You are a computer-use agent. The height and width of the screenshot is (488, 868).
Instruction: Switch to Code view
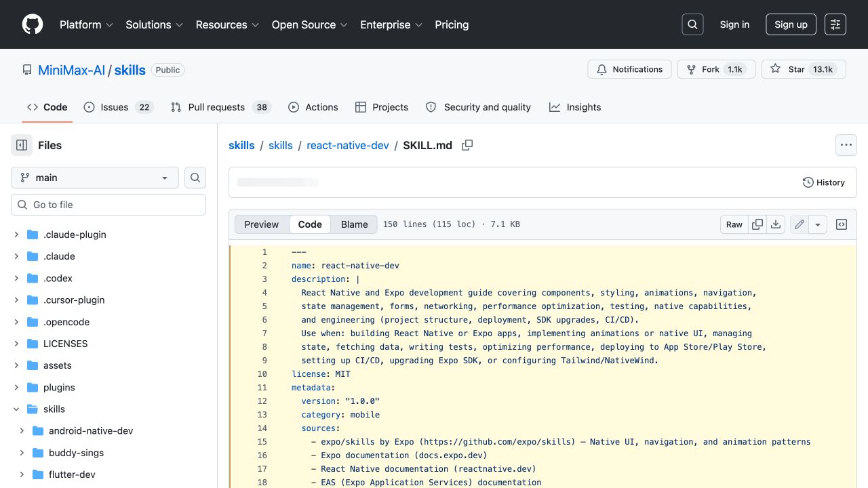click(310, 224)
